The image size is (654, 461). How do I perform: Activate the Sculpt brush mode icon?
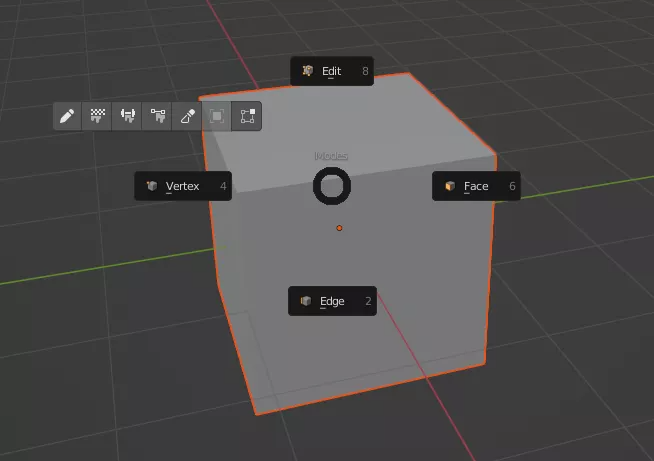[x=187, y=116]
